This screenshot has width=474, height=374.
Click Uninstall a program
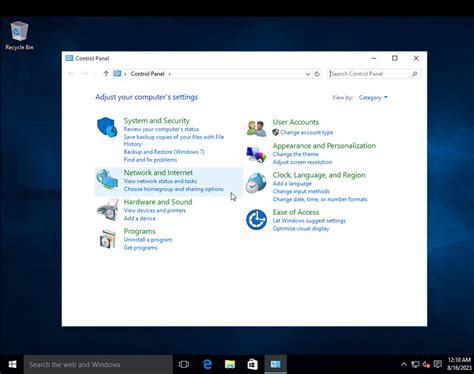[x=148, y=240]
